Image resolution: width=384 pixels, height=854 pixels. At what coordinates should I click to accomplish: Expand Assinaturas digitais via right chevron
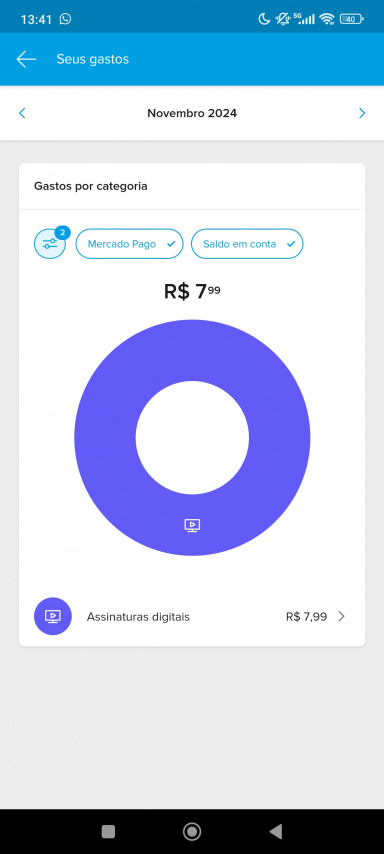[x=342, y=617]
